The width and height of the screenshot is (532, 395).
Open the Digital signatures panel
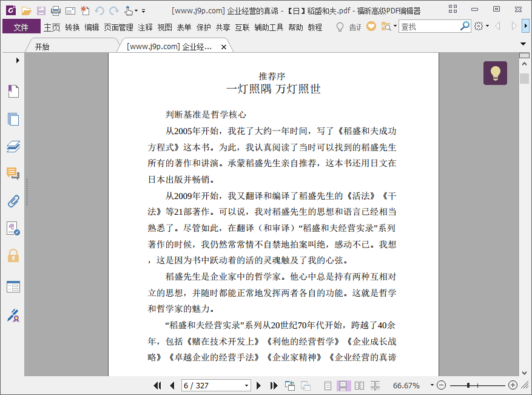(x=13, y=228)
